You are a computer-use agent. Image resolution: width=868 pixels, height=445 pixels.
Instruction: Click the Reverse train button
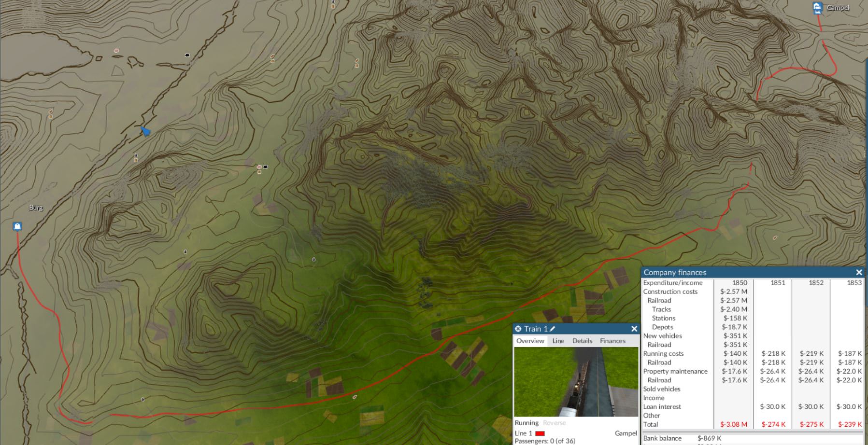(x=554, y=423)
